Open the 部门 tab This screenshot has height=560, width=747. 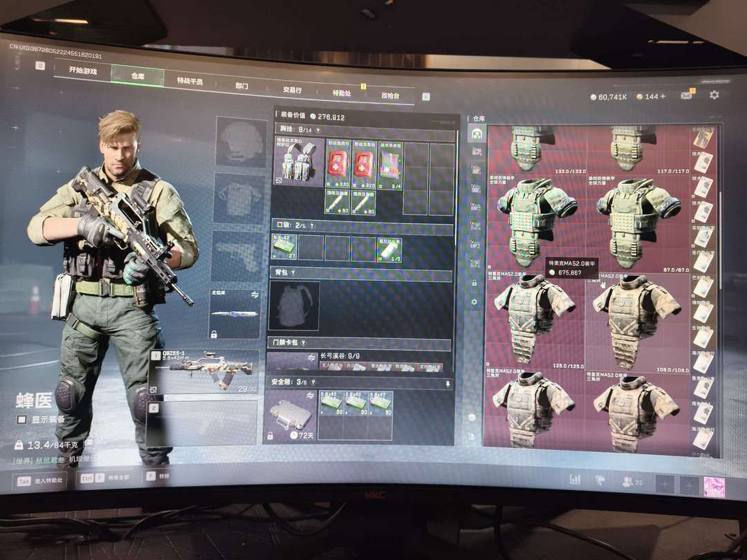(x=241, y=86)
